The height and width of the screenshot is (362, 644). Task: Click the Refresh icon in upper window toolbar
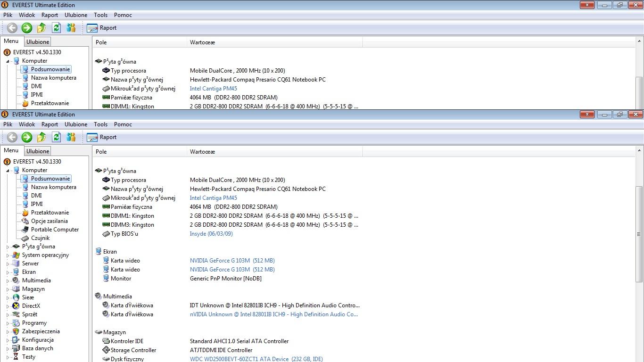coord(57,28)
